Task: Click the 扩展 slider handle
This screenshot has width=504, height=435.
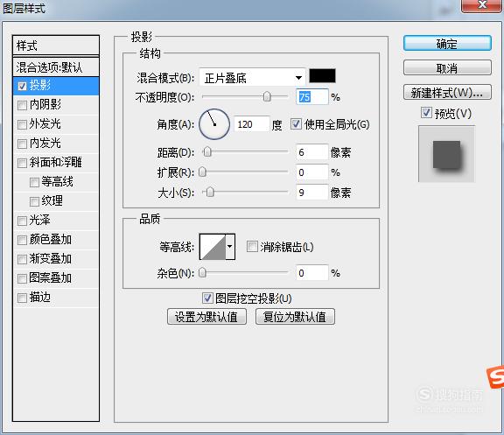Action: click(202, 172)
